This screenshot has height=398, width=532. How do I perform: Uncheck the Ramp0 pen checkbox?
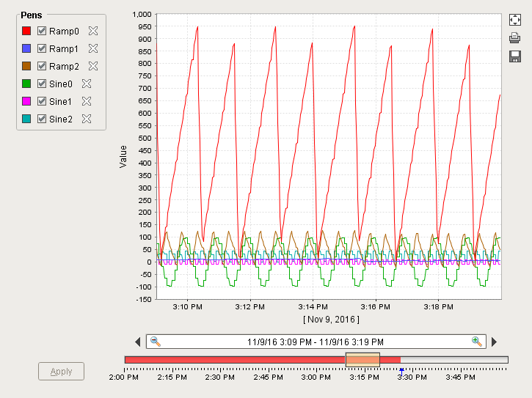coord(42,31)
